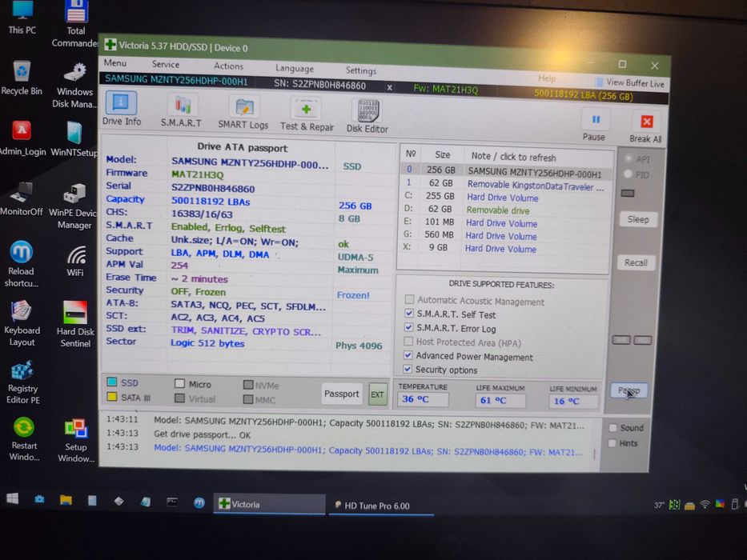
Task: Open the Menu menu
Action: point(115,63)
